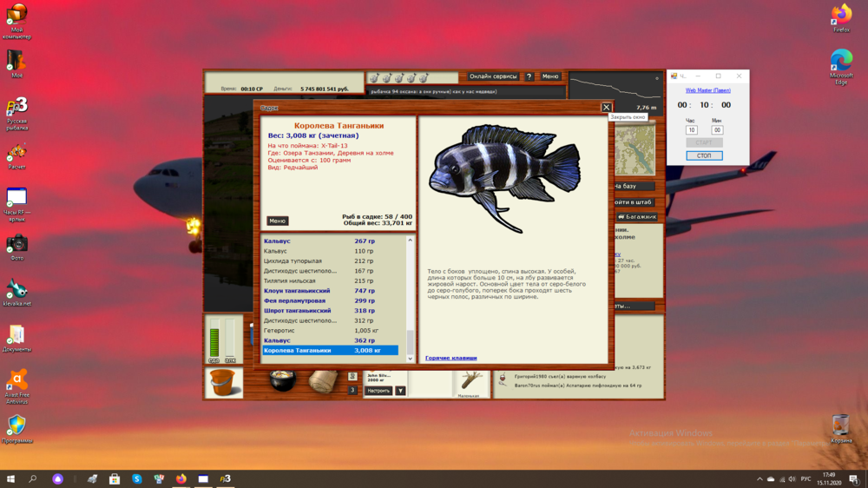Open Программы shield desktop icon
The height and width of the screenshot is (488, 868).
pos(16,429)
